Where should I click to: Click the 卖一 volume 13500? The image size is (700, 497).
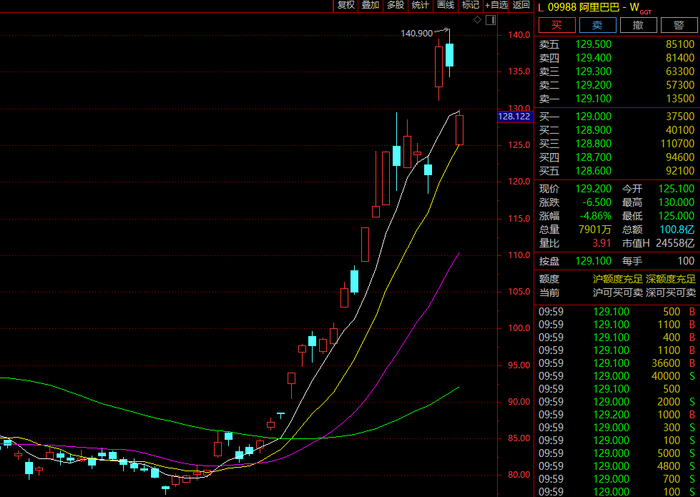680,98
